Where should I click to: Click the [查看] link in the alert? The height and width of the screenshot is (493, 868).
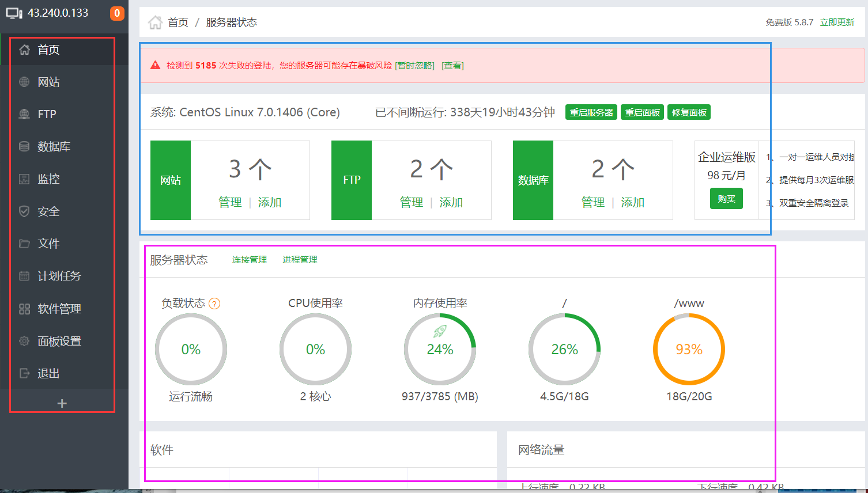[453, 66]
